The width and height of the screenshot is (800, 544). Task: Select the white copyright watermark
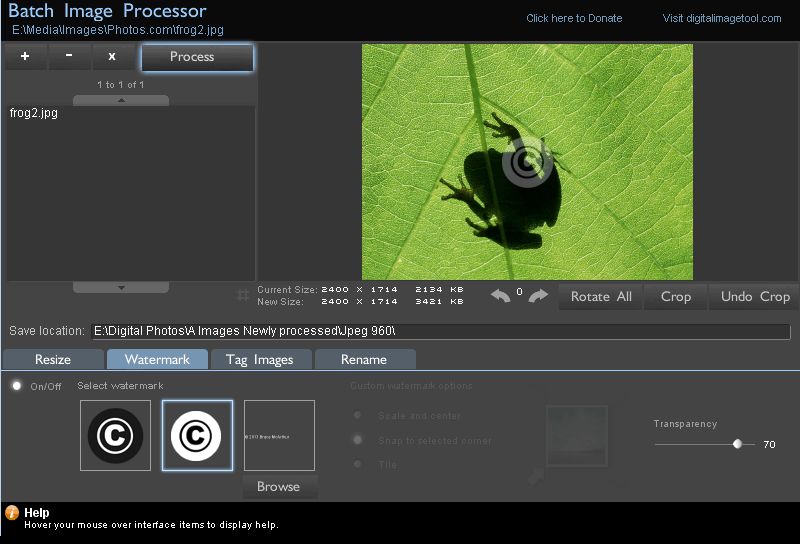point(197,435)
